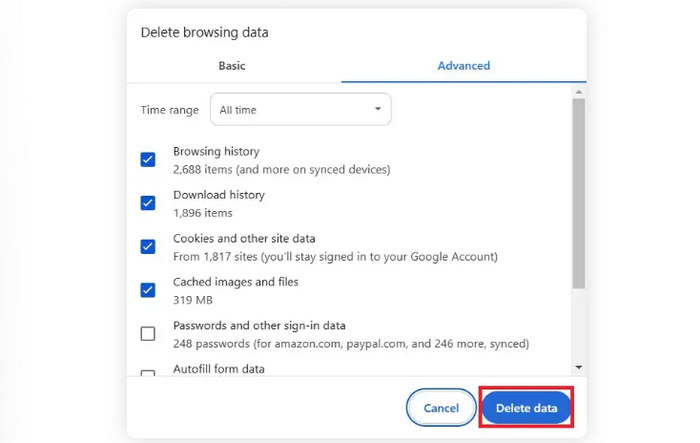Screen dimensions: 700x443
Task: Uncheck Cached images and files checkbox
Action: pos(148,290)
